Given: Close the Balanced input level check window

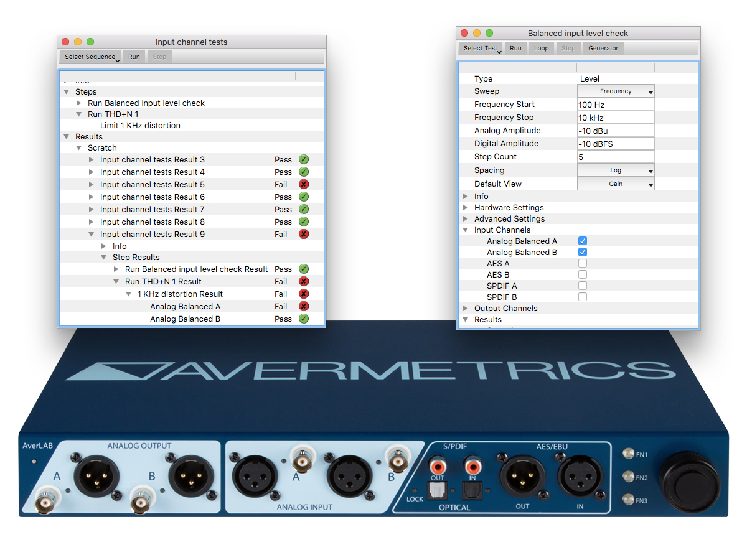Looking at the screenshot, I should point(464,33).
